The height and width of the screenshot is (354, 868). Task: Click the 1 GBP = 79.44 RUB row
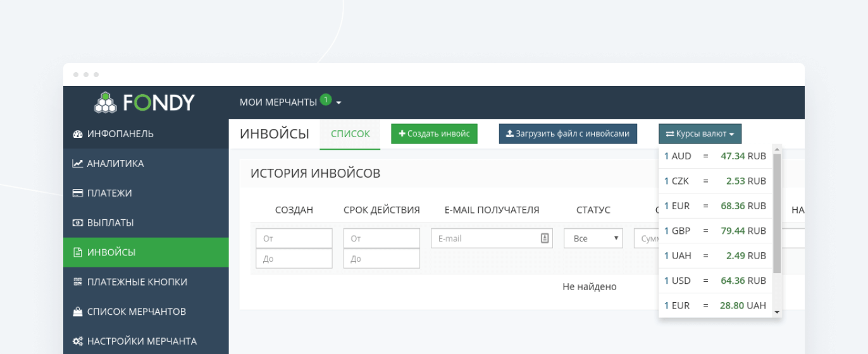(716, 231)
